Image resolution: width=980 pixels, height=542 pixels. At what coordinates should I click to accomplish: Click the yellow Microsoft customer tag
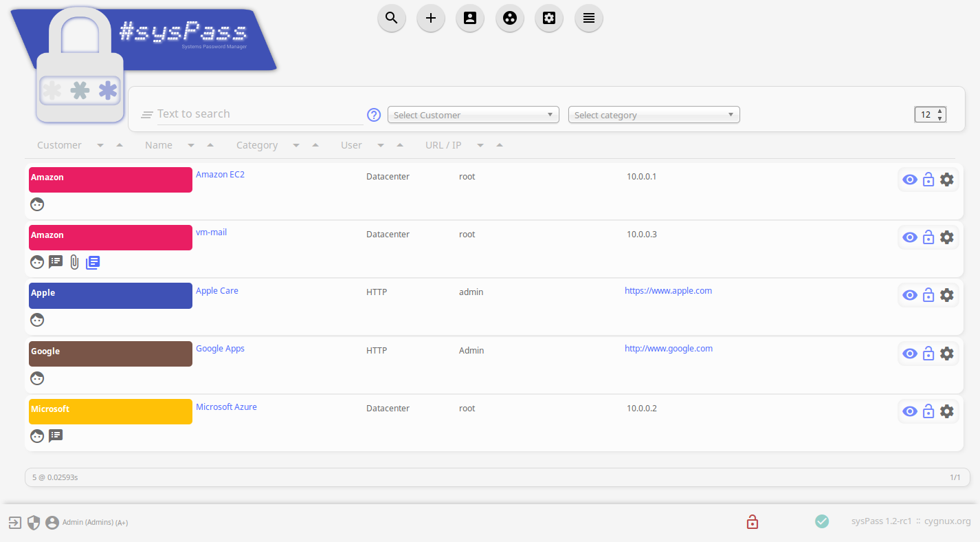click(111, 411)
